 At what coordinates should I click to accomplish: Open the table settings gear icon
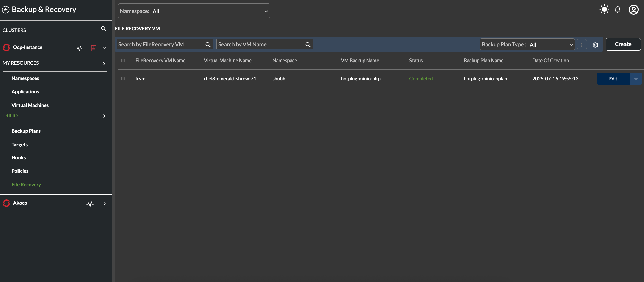pyautogui.click(x=595, y=45)
